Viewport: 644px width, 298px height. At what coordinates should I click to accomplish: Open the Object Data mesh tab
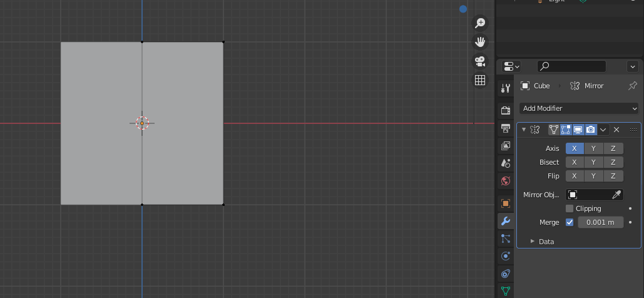(x=506, y=291)
